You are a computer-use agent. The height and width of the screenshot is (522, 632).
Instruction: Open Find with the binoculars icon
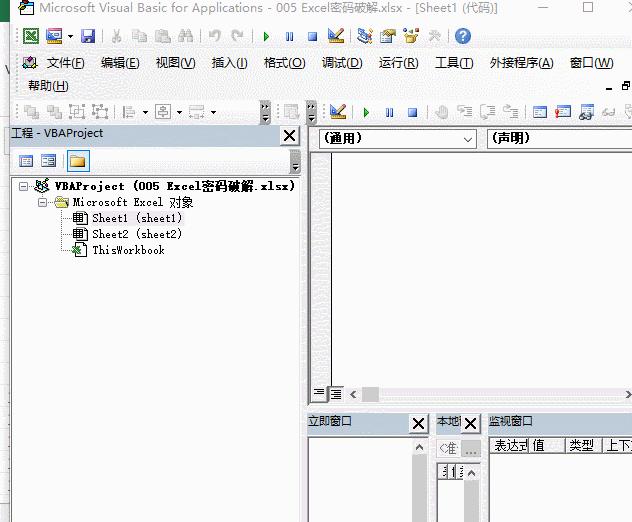[185, 36]
